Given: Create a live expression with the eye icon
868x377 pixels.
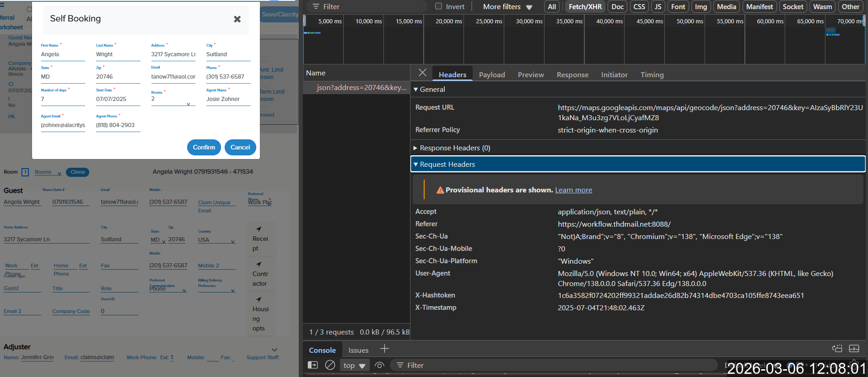Looking at the screenshot, I should (x=379, y=365).
